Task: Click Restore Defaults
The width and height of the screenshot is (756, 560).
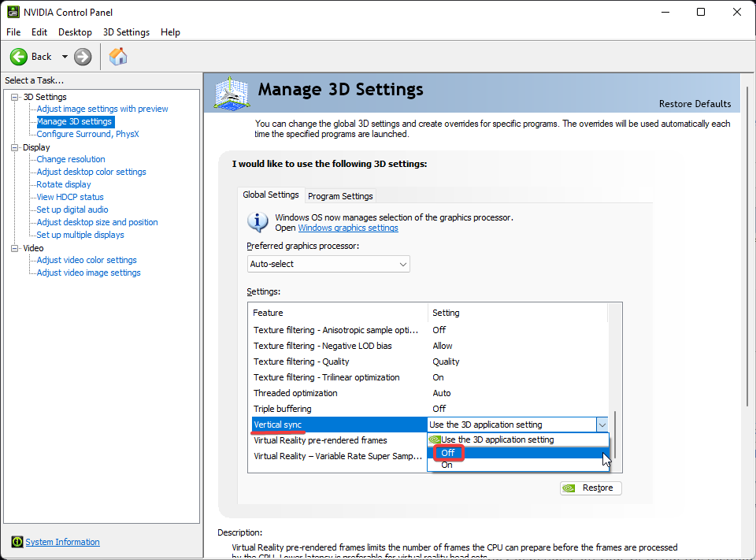Action: (695, 104)
